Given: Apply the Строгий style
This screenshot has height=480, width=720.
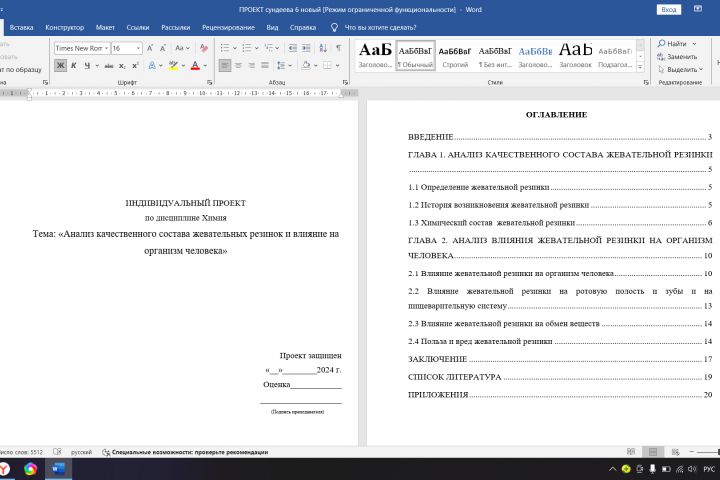Looking at the screenshot, I should [455, 56].
